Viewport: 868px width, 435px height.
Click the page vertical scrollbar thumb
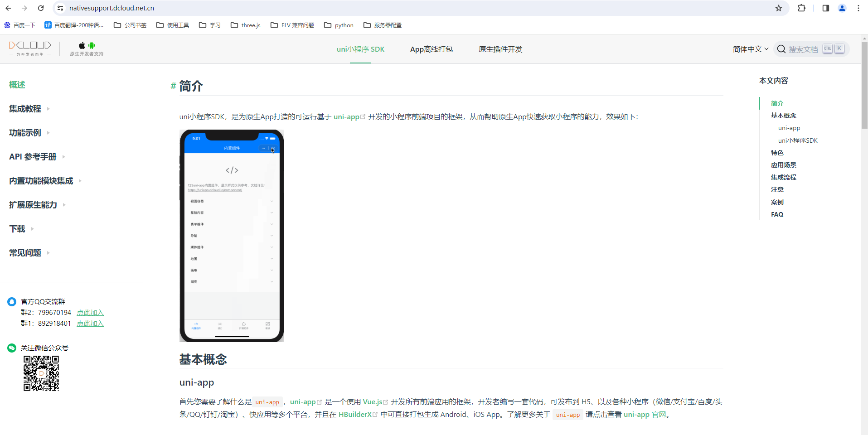pyautogui.click(x=864, y=85)
